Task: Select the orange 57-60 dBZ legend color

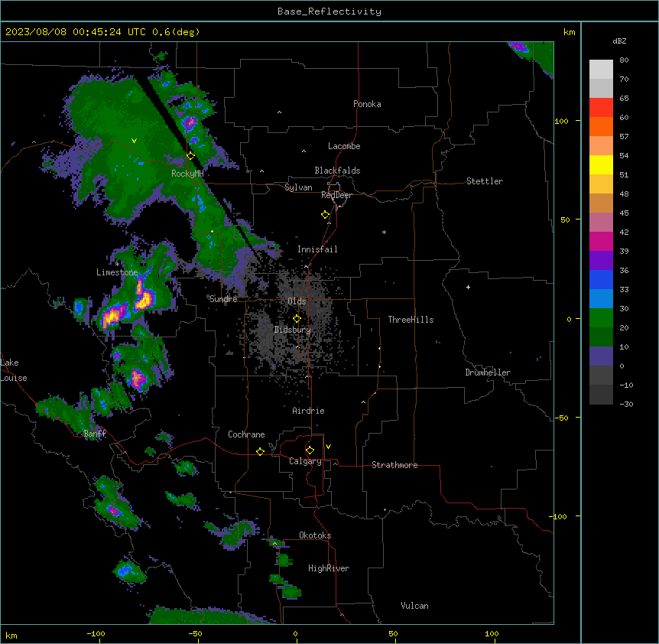Action: click(x=601, y=126)
